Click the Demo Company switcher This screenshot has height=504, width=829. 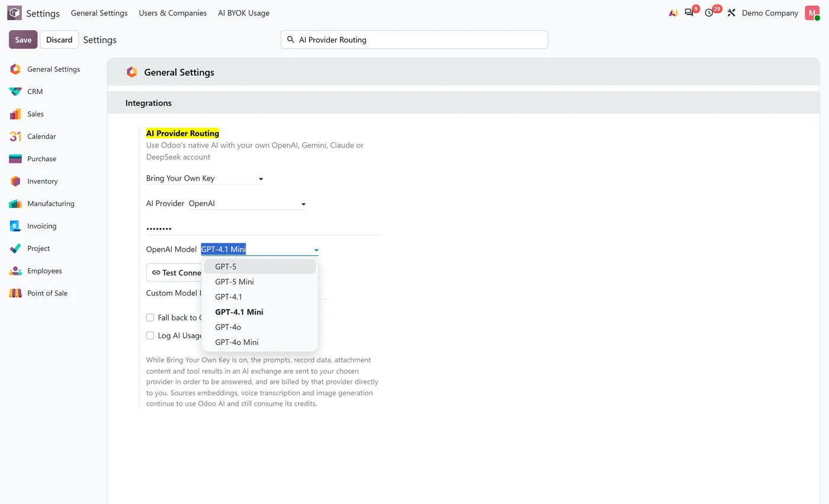[770, 13]
